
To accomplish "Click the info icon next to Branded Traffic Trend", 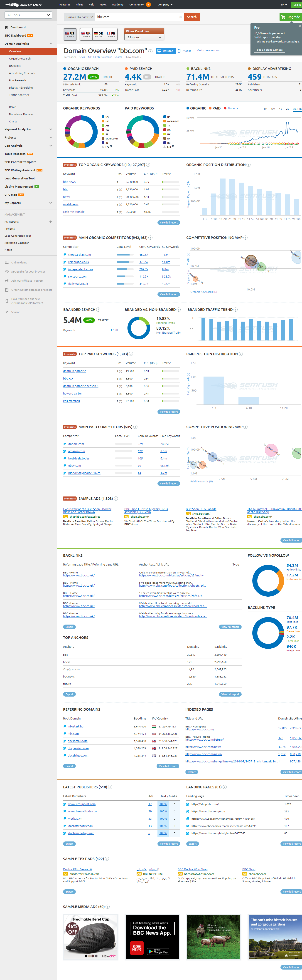I will click(x=236, y=309).
